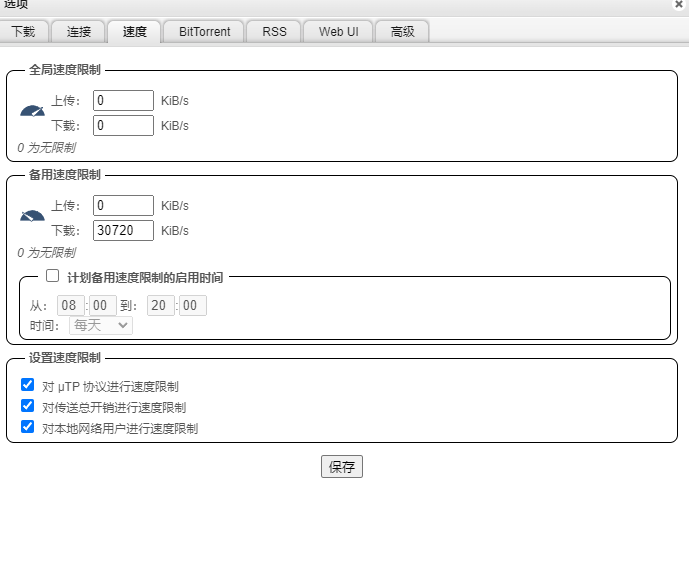Click the alternative upload limit field

click(x=123, y=206)
